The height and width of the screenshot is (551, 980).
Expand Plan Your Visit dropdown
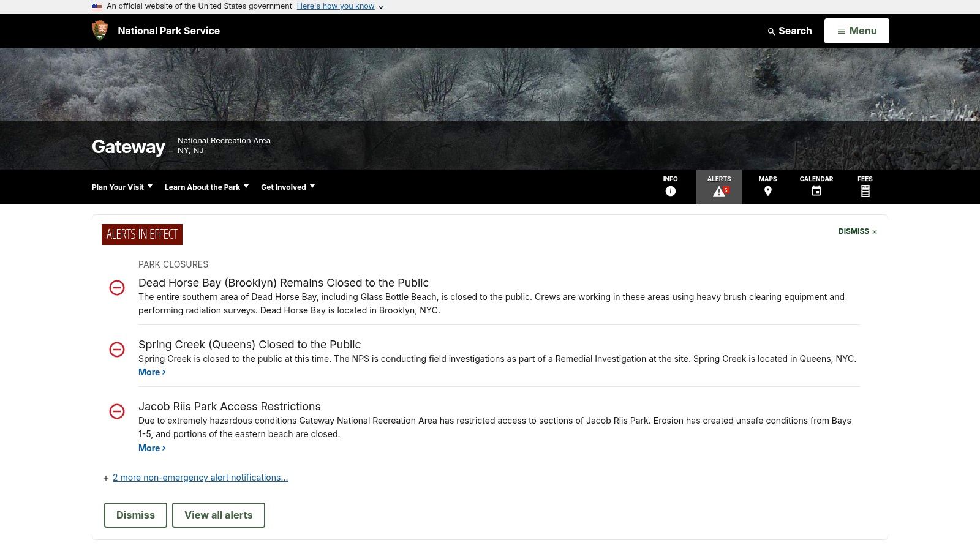click(x=122, y=187)
